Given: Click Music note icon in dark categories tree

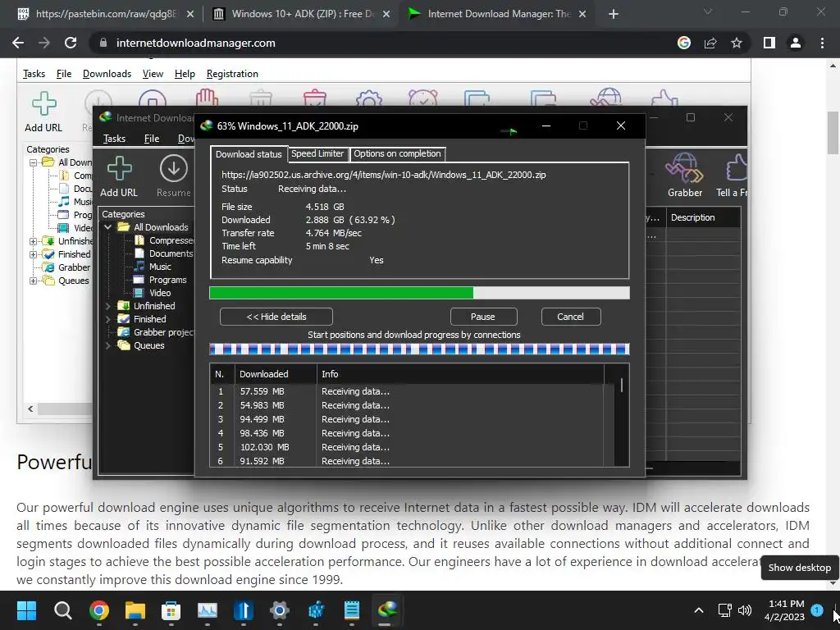Looking at the screenshot, I should point(139,267).
